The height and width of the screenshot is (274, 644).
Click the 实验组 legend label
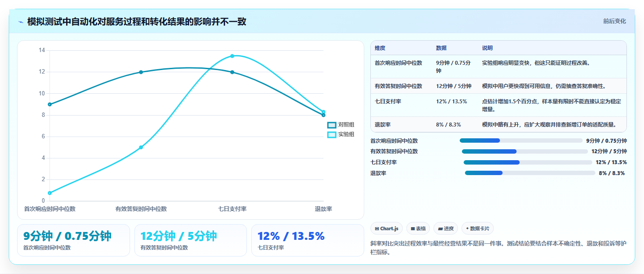(346, 134)
